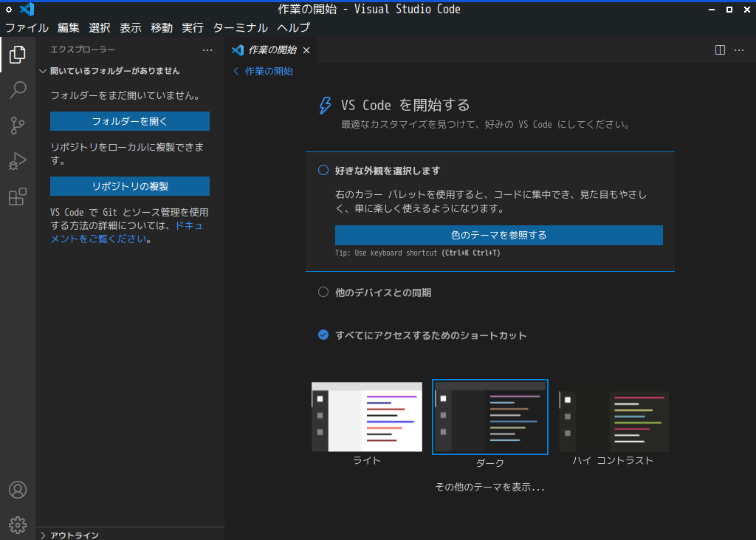Click the 他のデバイスとの同期 step title

click(x=383, y=293)
